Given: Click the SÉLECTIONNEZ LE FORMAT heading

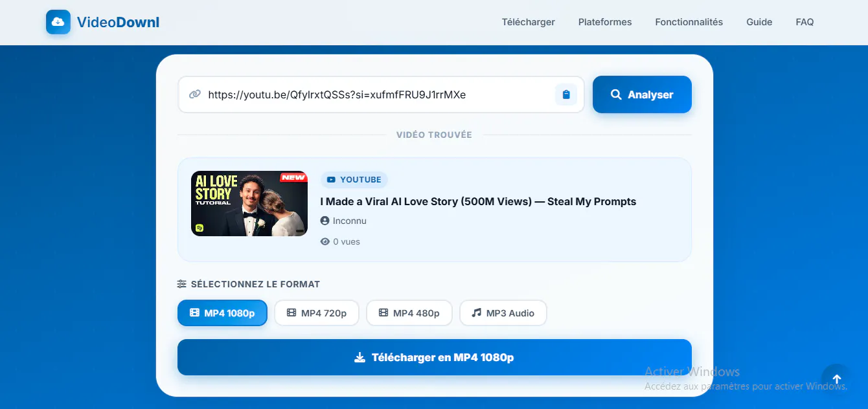Looking at the screenshot, I should click(255, 284).
